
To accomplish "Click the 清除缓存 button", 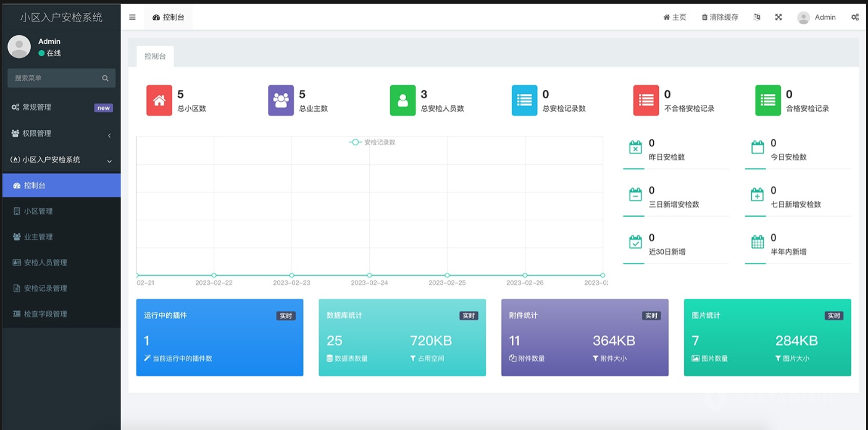I will click(x=720, y=17).
